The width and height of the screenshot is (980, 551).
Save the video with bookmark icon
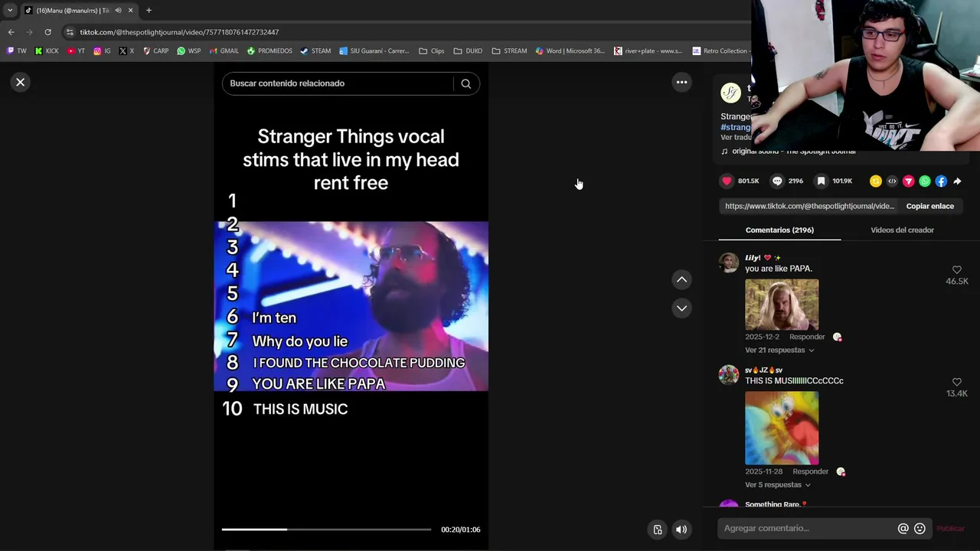[821, 181]
